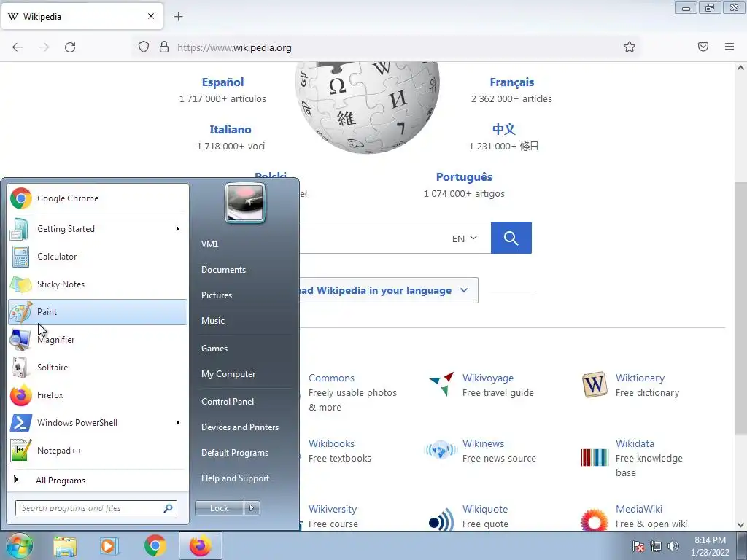
Task: Open Calculator from the Start menu
Action: click(x=98, y=256)
